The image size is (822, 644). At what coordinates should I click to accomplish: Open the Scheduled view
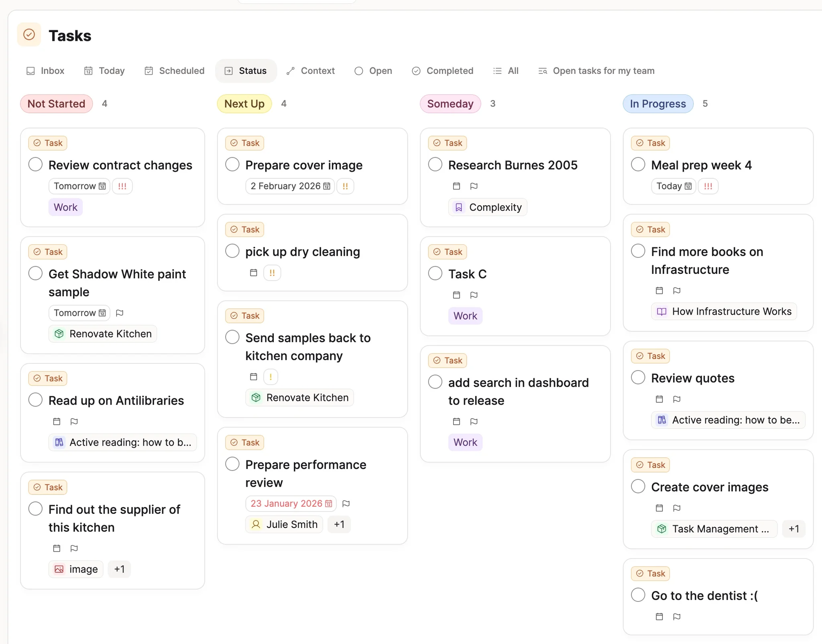[174, 71]
